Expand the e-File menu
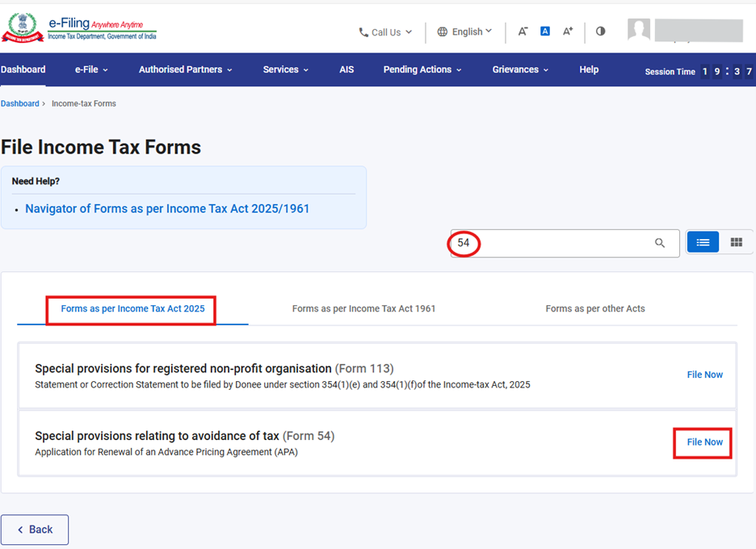This screenshot has height=549, width=756. [x=91, y=69]
